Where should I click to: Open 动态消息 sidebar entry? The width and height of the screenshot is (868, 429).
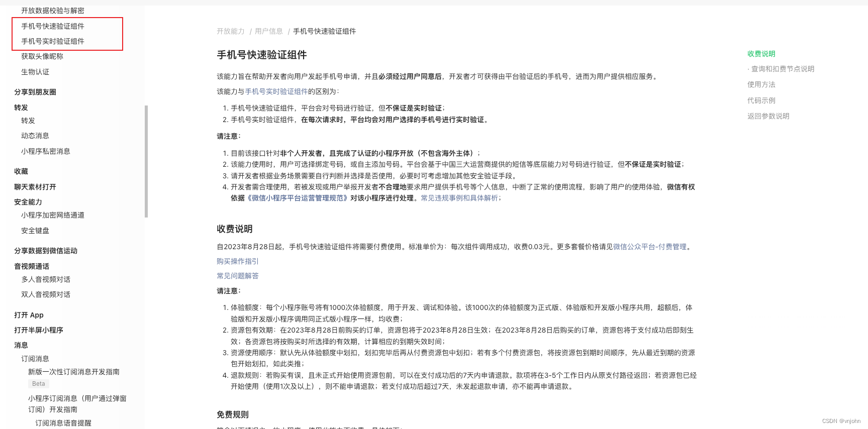coord(35,136)
